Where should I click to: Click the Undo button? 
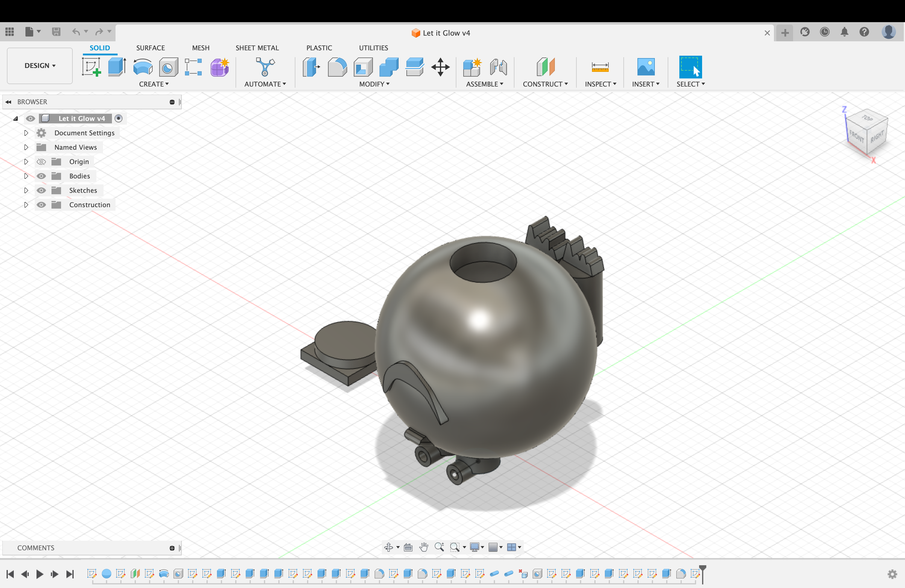(76, 32)
